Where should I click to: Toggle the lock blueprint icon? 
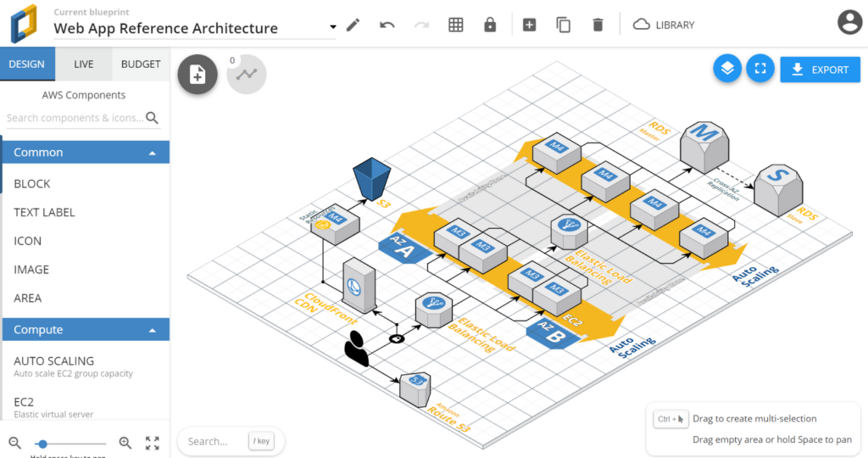click(x=490, y=25)
